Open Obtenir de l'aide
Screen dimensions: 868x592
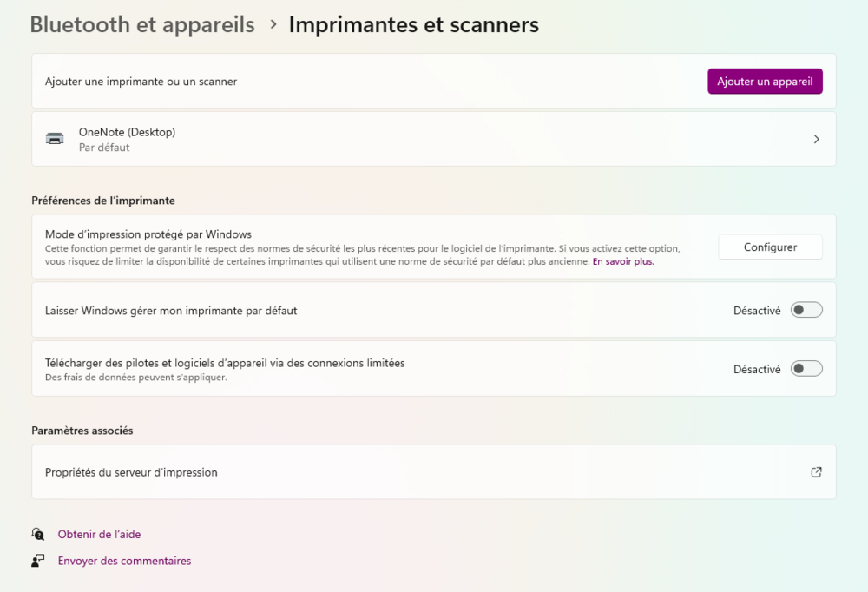click(x=99, y=533)
